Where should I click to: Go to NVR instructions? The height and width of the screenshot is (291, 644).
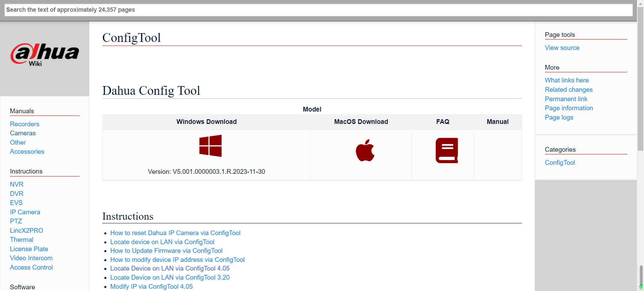point(17,184)
